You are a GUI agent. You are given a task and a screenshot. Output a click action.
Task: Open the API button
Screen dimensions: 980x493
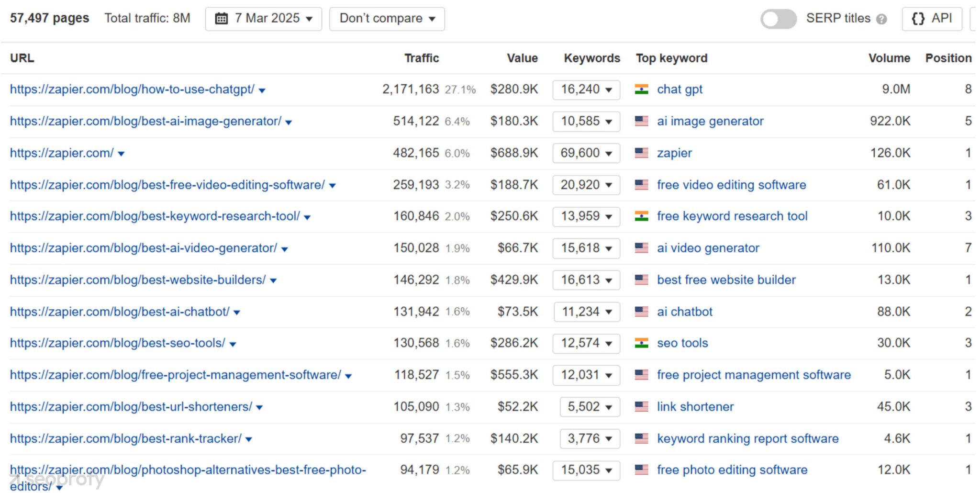pos(932,19)
